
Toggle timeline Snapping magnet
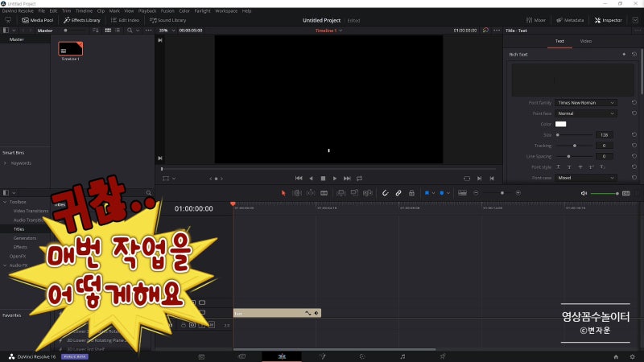(385, 193)
